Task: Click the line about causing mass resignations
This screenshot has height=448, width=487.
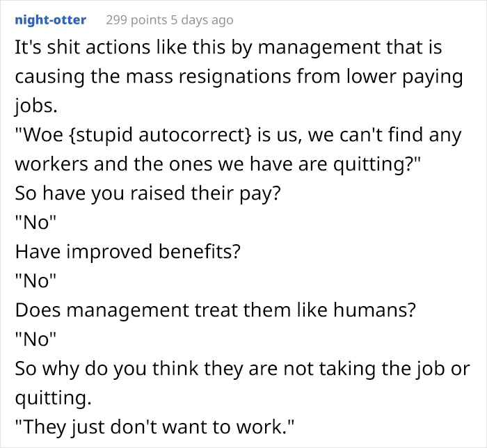Action: click(x=239, y=77)
